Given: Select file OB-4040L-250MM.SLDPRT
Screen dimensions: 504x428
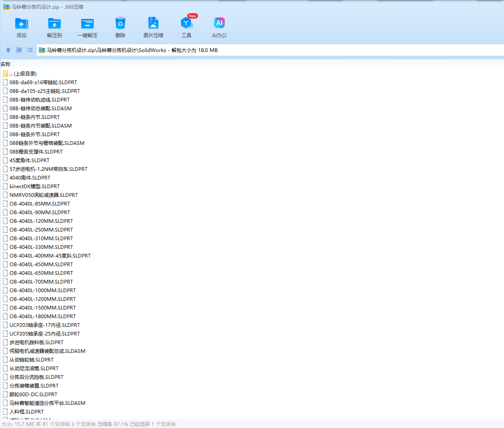Looking at the screenshot, I should [x=41, y=230].
